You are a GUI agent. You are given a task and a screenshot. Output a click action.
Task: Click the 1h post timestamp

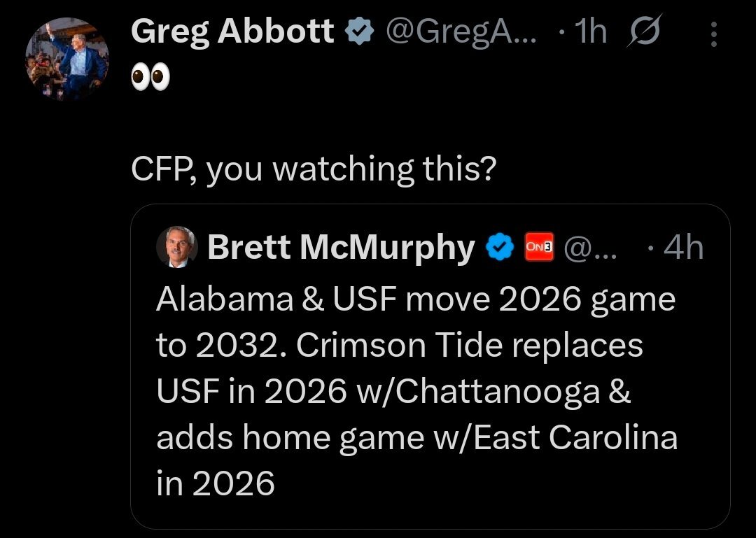(589, 31)
